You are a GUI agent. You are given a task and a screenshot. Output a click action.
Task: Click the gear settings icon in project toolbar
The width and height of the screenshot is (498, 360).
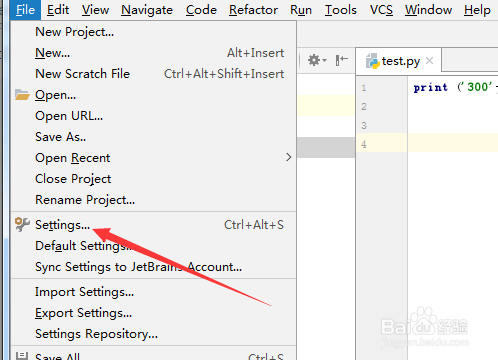[x=313, y=60]
